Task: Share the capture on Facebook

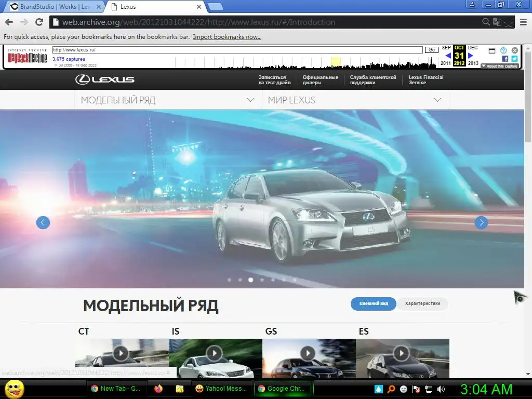Action: click(505, 59)
